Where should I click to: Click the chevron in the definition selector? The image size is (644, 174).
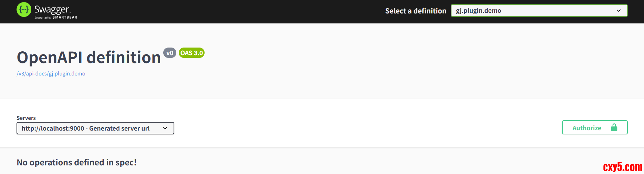click(619, 11)
